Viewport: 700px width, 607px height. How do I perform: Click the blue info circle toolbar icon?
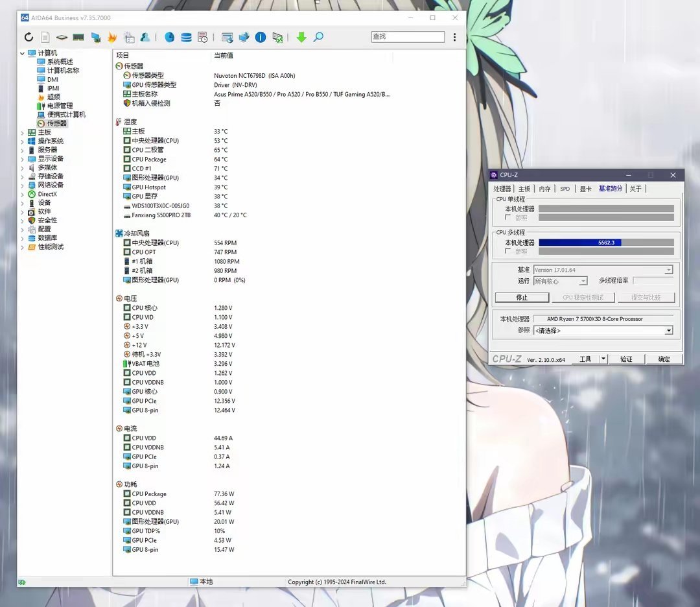[261, 37]
